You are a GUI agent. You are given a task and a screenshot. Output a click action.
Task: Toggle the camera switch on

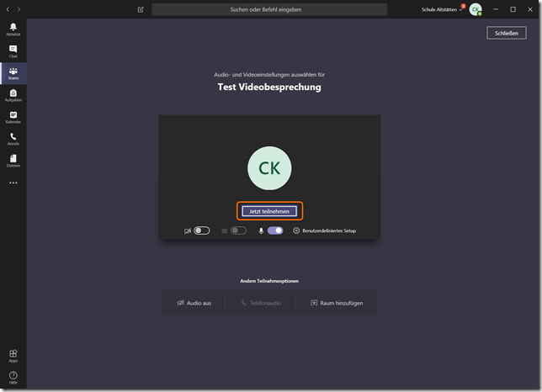[x=201, y=230]
